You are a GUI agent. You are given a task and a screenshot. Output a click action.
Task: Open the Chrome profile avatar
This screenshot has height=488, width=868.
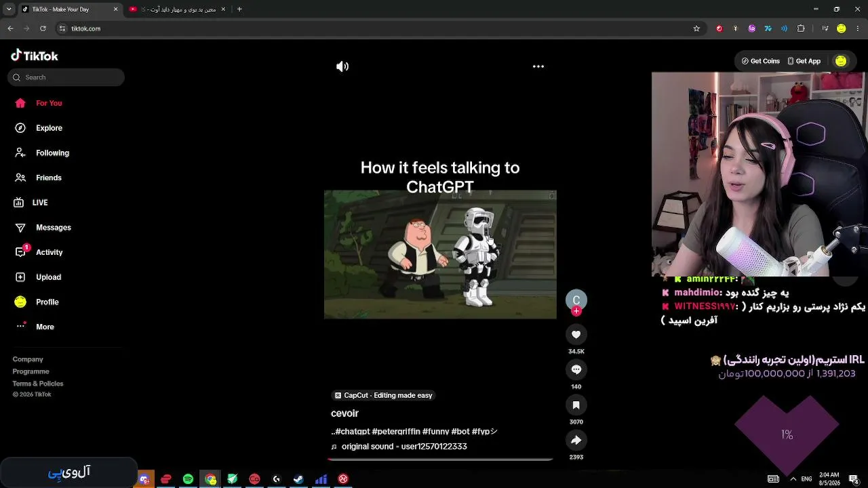point(842,28)
